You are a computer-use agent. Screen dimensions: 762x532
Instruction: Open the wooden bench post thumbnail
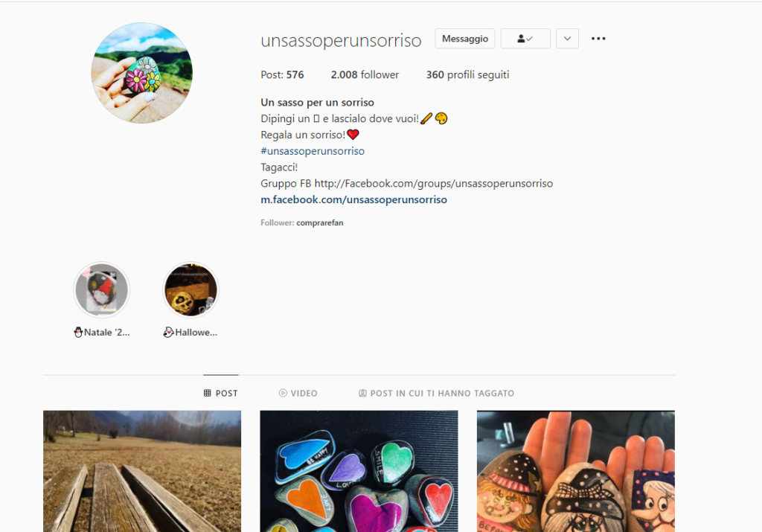click(142, 471)
